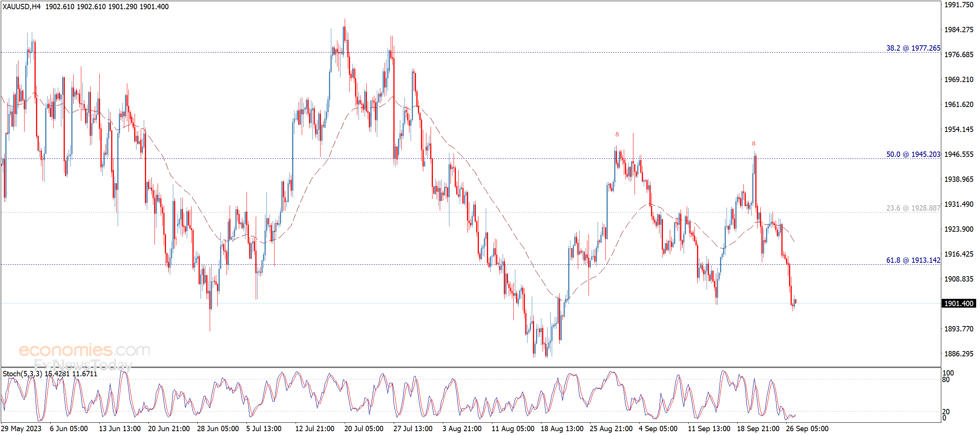The image size is (980, 435).
Task: Click the Stoch(5,3,3) indicator label
Action: [22, 374]
